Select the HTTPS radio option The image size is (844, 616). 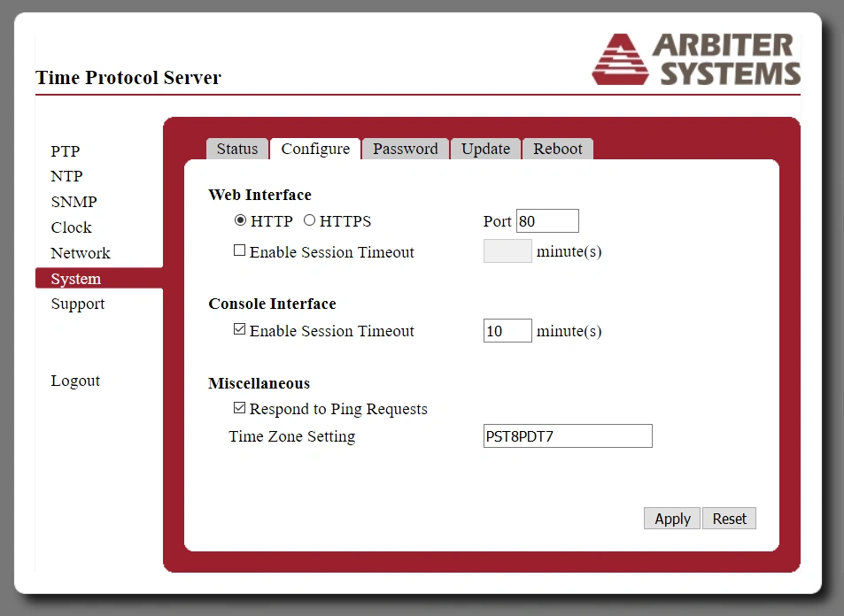309,220
